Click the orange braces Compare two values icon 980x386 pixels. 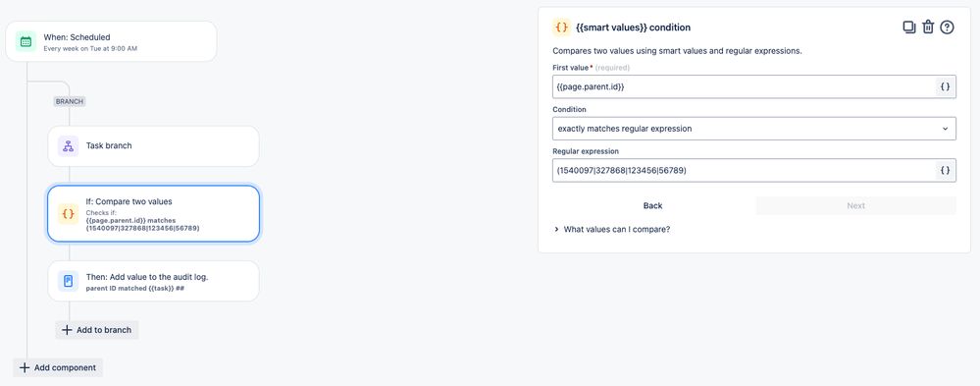tap(68, 214)
